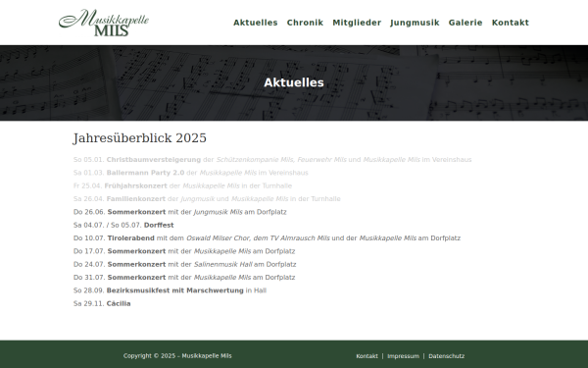Screen dimensions: 588x368
Task: Click the Jahresüberblick 2025 heading
Action: (139, 138)
